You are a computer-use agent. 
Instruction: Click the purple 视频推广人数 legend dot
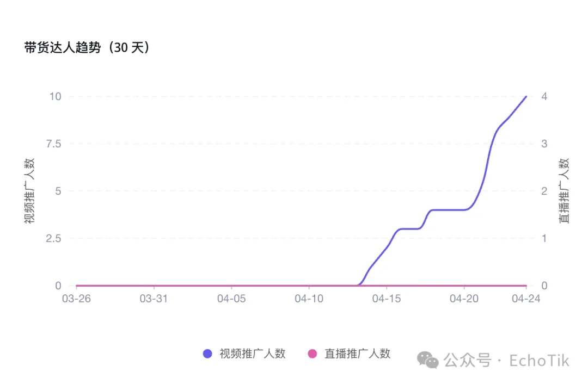[207, 354]
